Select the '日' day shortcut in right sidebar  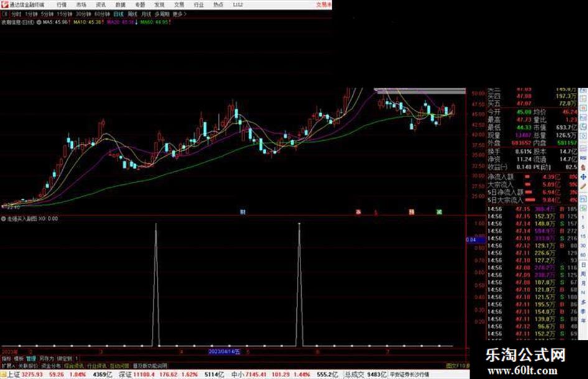click(x=583, y=265)
